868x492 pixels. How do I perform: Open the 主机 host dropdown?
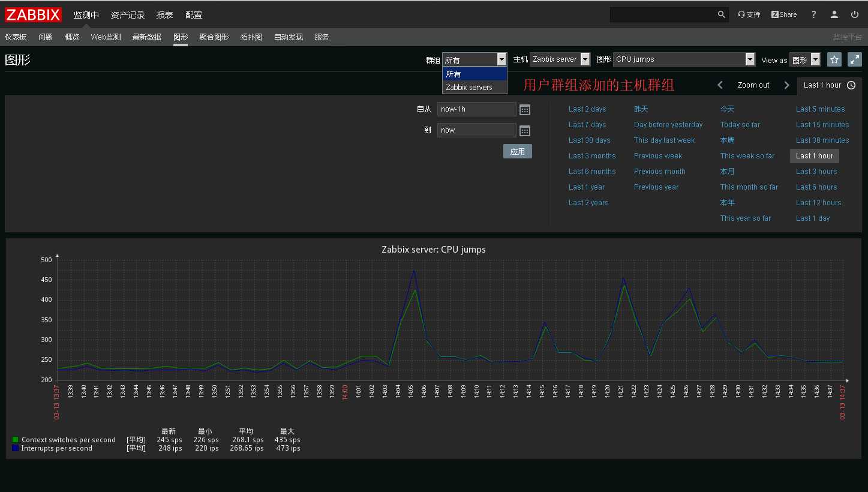560,59
